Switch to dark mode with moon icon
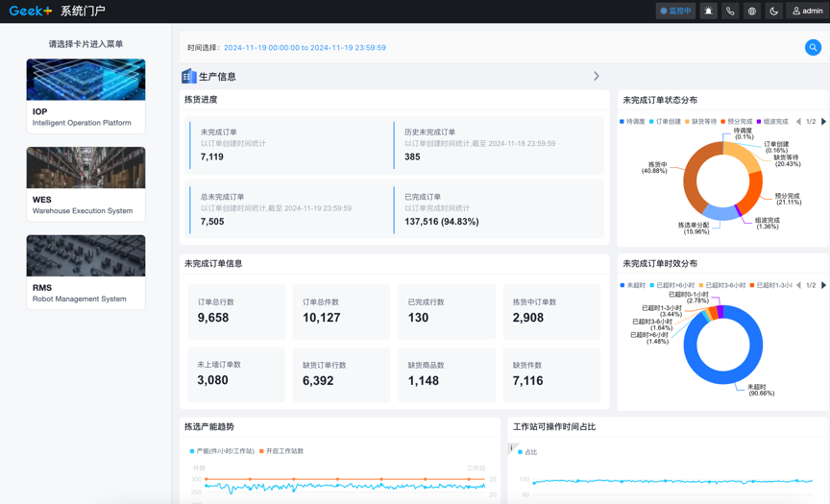Image resolution: width=830 pixels, height=504 pixels. pos(774,12)
